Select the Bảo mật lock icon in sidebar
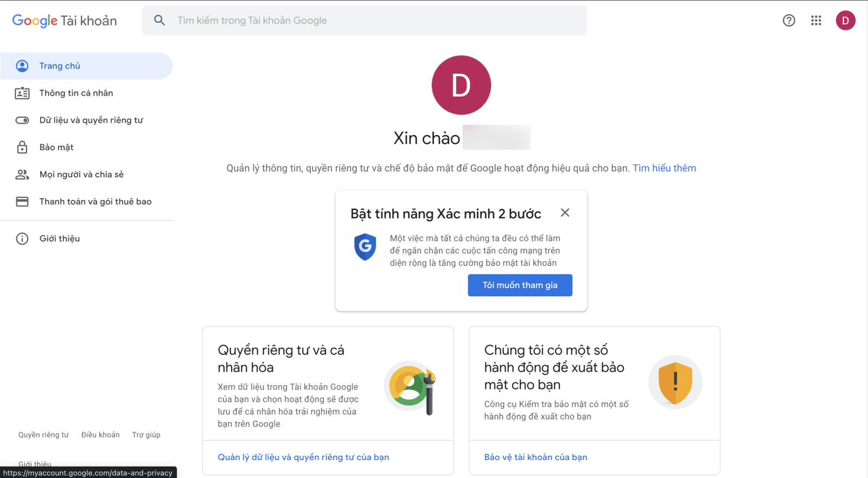Screen dimensions: 868x478 [x=22, y=147]
